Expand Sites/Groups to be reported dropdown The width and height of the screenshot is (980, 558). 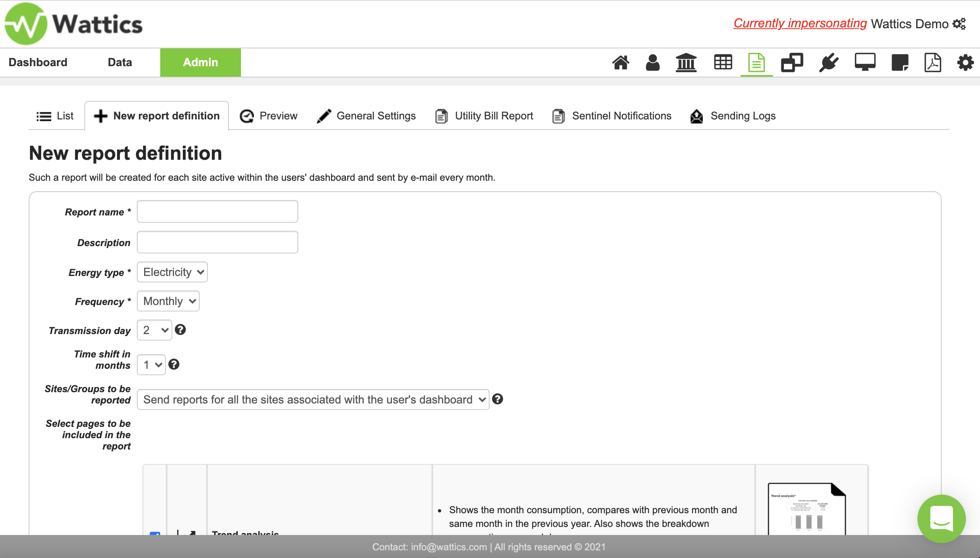[x=313, y=399]
